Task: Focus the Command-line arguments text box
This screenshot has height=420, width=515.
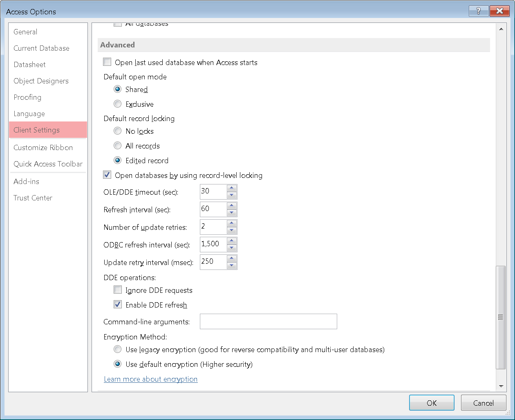Action: [268, 321]
